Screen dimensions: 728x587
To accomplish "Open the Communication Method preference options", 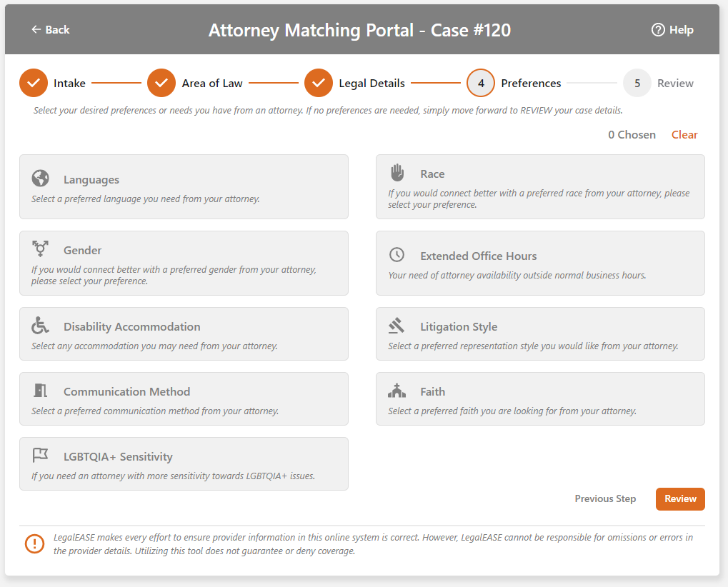I will point(184,399).
